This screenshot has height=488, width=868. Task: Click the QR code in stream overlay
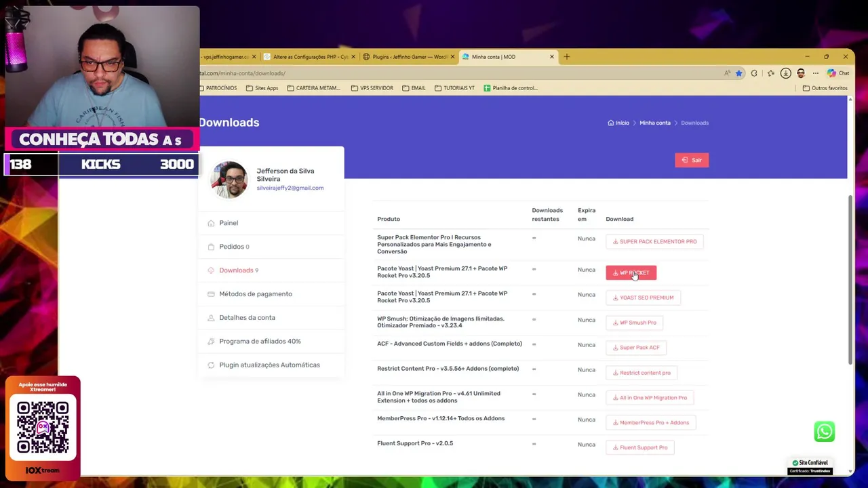(43, 427)
